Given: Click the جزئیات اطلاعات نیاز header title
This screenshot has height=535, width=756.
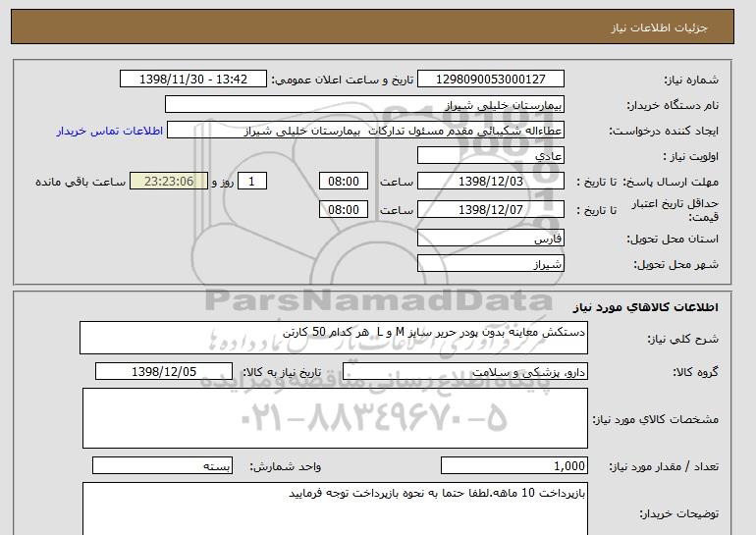Looking at the screenshot, I should tap(659, 27).
